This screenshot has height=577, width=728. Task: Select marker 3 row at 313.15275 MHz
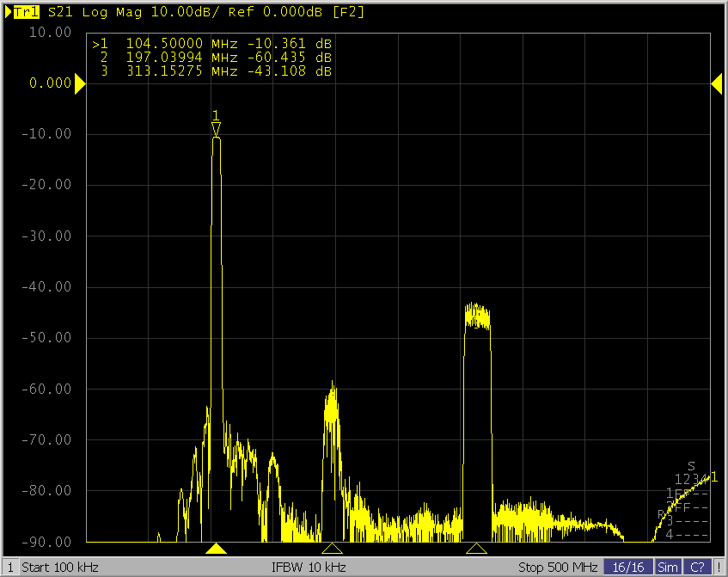[x=211, y=71]
